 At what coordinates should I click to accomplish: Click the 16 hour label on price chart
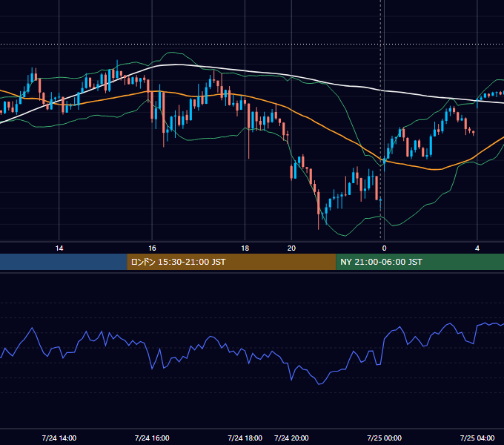152,248
